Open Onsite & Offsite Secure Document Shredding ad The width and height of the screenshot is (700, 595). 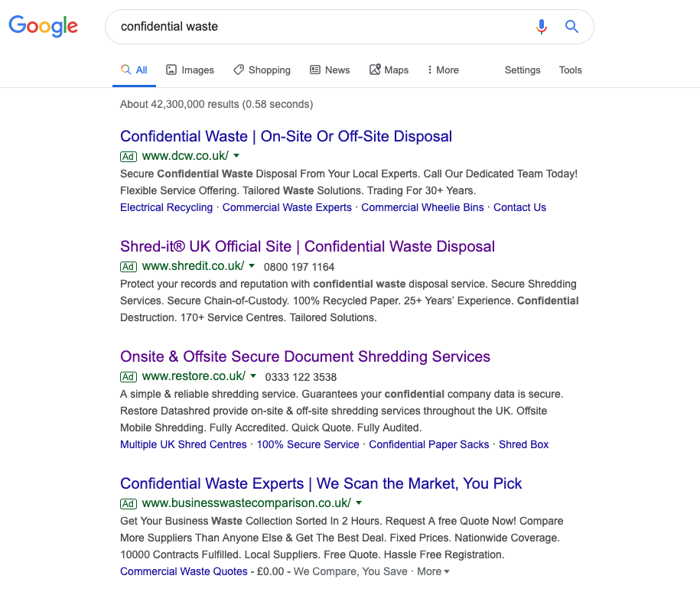click(x=305, y=356)
